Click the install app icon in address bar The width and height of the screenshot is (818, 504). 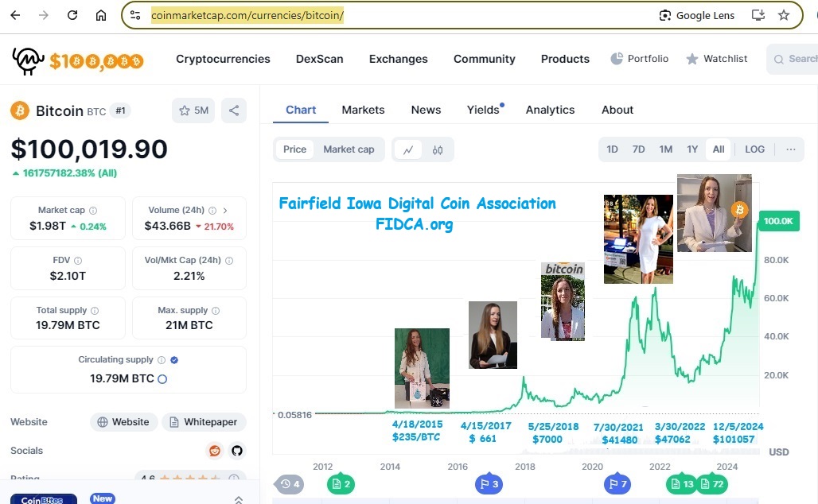758,15
